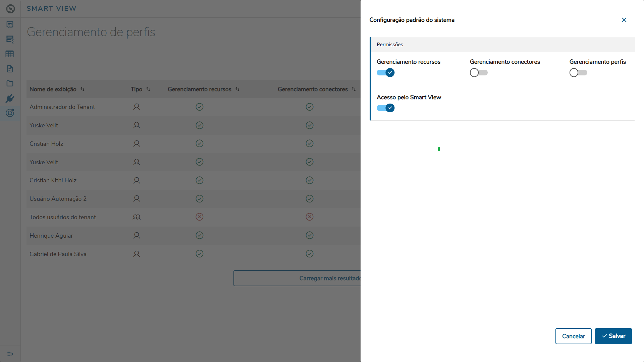The image size is (644, 362).
Task: Open the reports receipt icon in sidebar
Action: [x=10, y=24]
